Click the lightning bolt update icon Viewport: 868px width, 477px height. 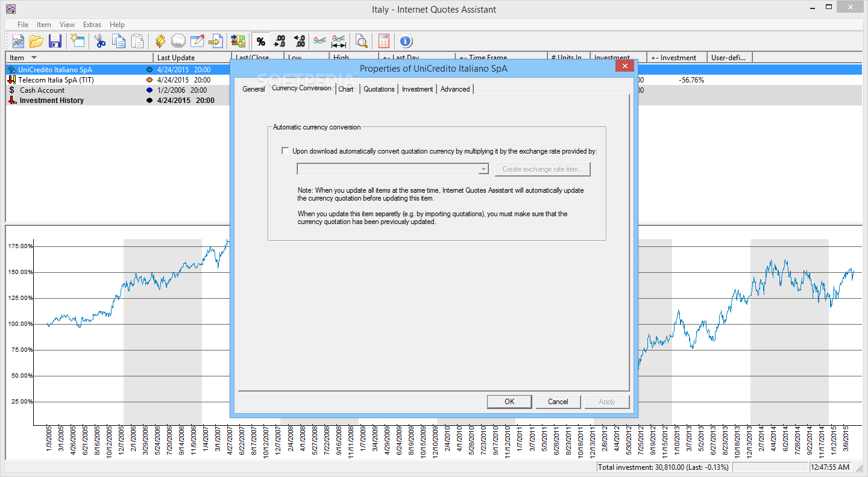point(160,41)
